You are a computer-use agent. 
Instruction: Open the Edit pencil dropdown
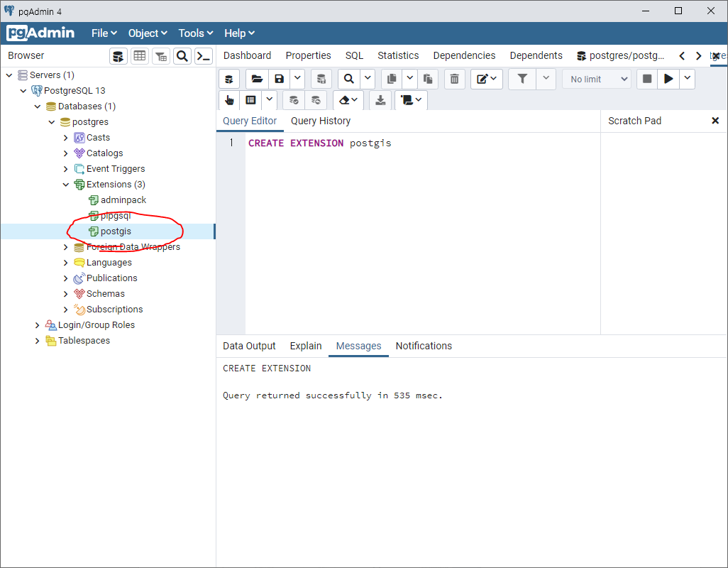[487, 79]
